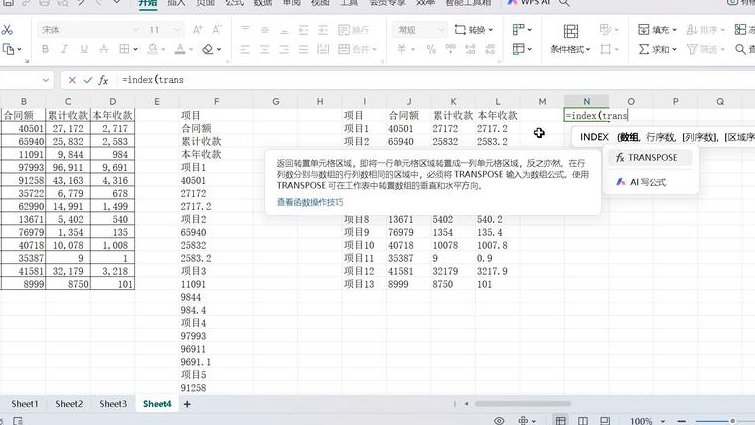Expand the zoom percentage dropdown arrow
The image size is (755, 425).
tap(663, 421)
